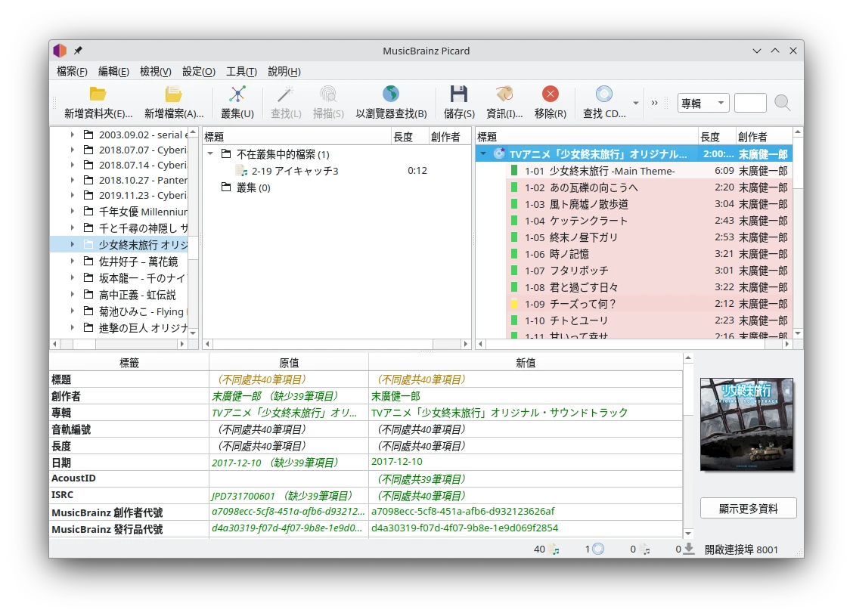
Task: Click the Save (儲存) floppy disk icon
Action: tap(459, 94)
